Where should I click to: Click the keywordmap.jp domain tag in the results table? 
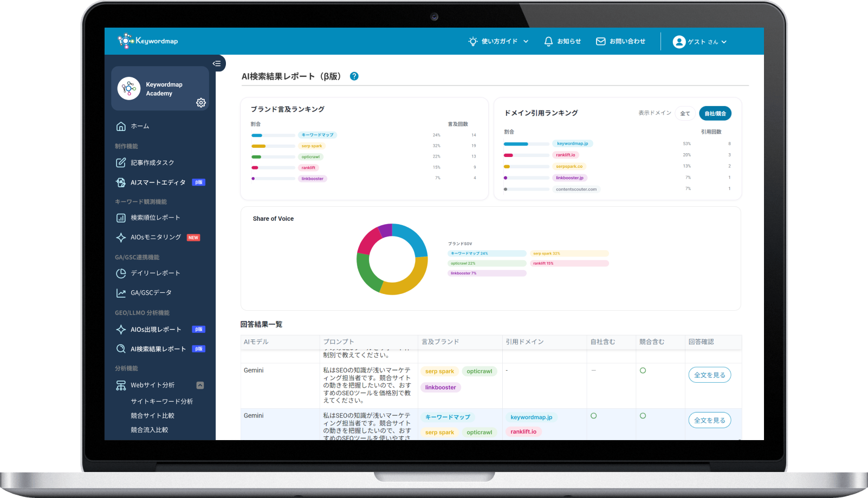(x=531, y=417)
